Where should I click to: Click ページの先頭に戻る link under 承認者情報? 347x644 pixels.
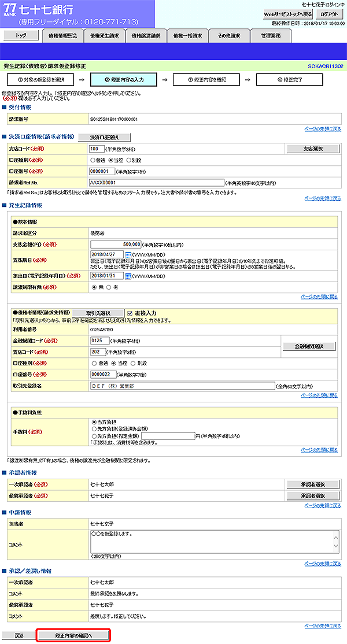click(x=323, y=506)
